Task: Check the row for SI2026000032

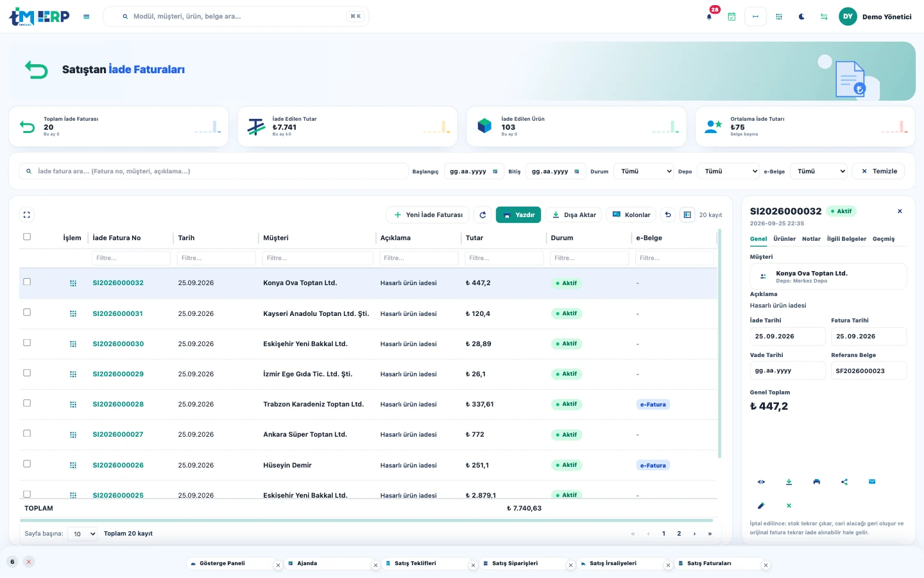Action: pyautogui.click(x=27, y=282)
